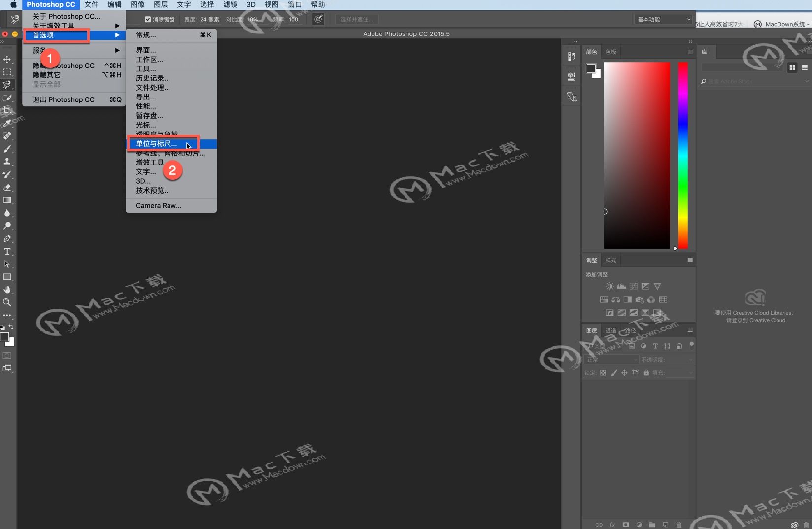This screenshot has height=529, width=812.
Task: Select the Healing Brush tool
Action: 7,136
